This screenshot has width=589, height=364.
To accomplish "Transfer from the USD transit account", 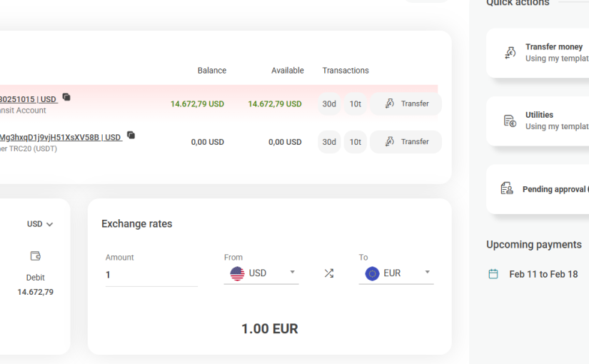I will (406, 103).
